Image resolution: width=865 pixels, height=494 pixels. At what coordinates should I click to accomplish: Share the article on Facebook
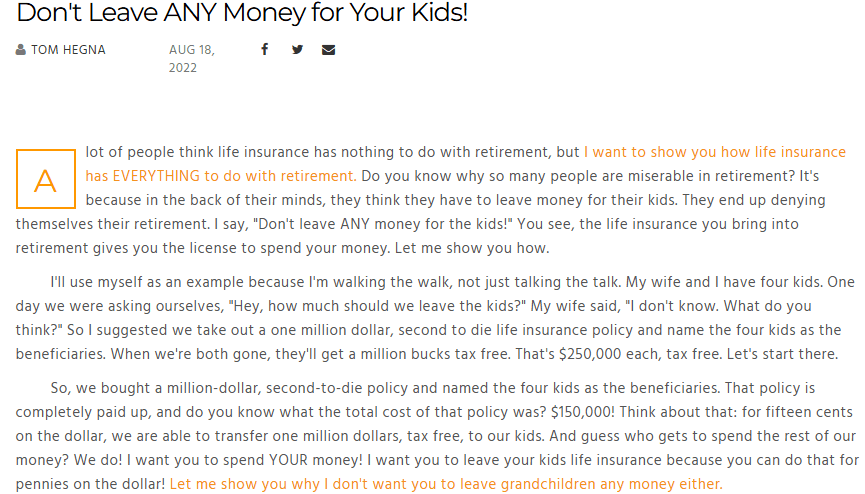(265, 49)
